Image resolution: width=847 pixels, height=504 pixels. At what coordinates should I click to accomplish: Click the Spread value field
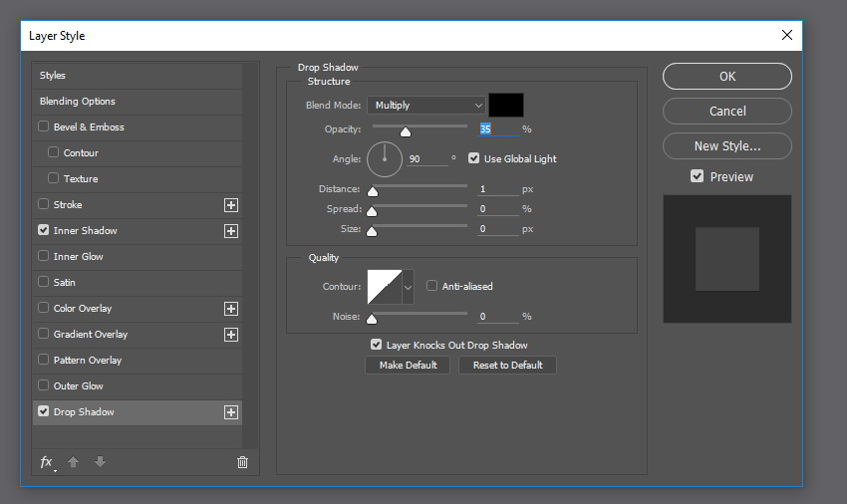click(x=498, y=209)
